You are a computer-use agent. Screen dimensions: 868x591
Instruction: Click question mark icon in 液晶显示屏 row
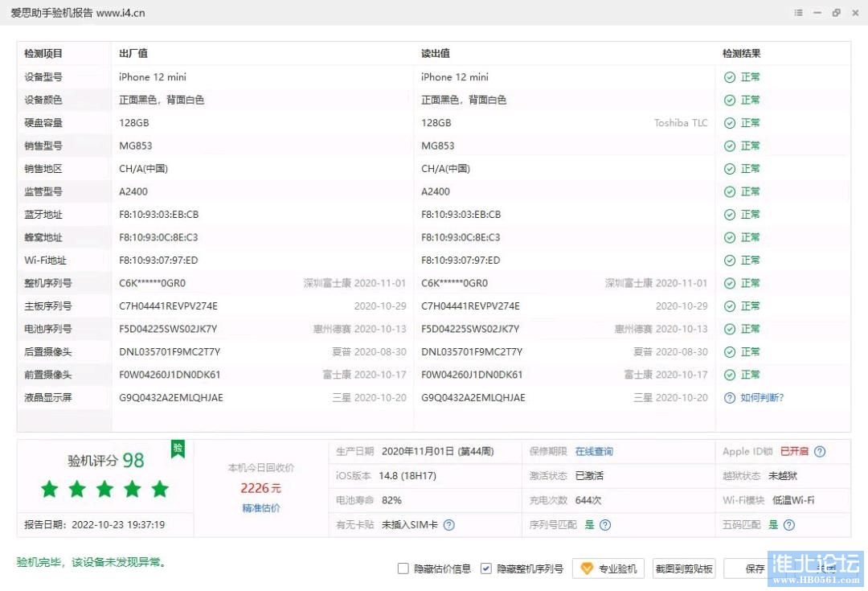click(730, 398)
